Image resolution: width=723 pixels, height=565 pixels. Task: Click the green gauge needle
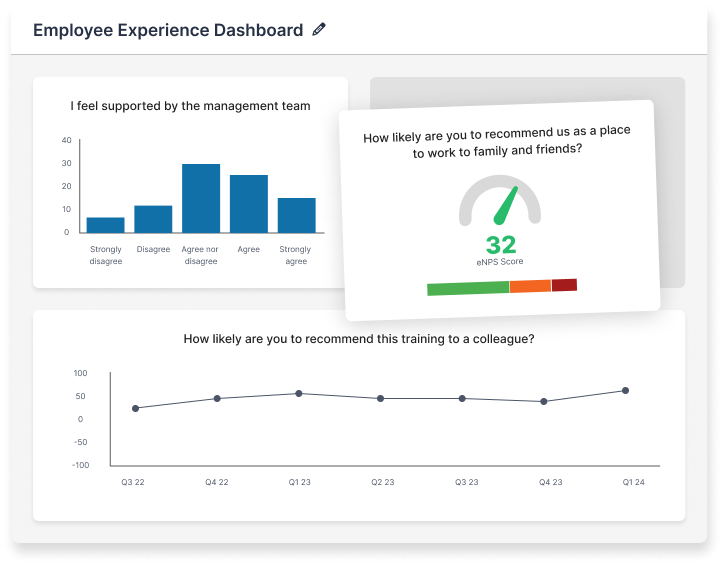(x=507, y=206)
